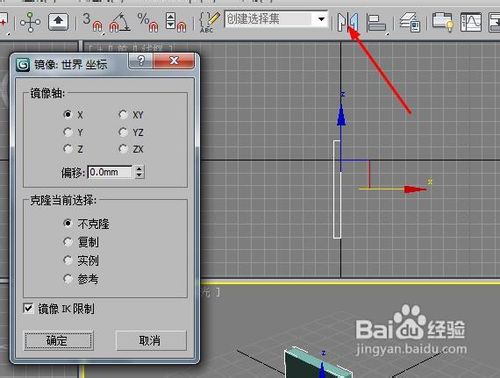500x378 pixels.
Task: Open Edit Named Selection Sets icon
Action: coord(209,22)
